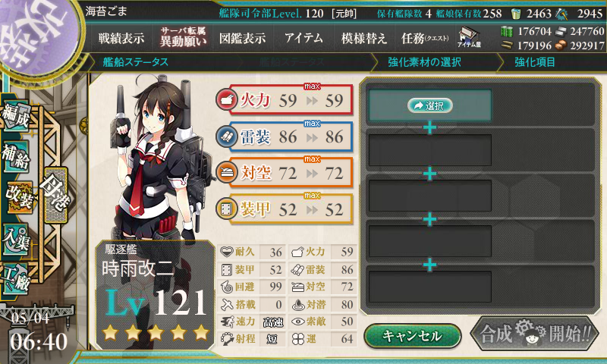Image resolution: width=607 pixels, height=364 pixels.
Task: Open the アイテム items menu
Action: (x=304, y=38)
